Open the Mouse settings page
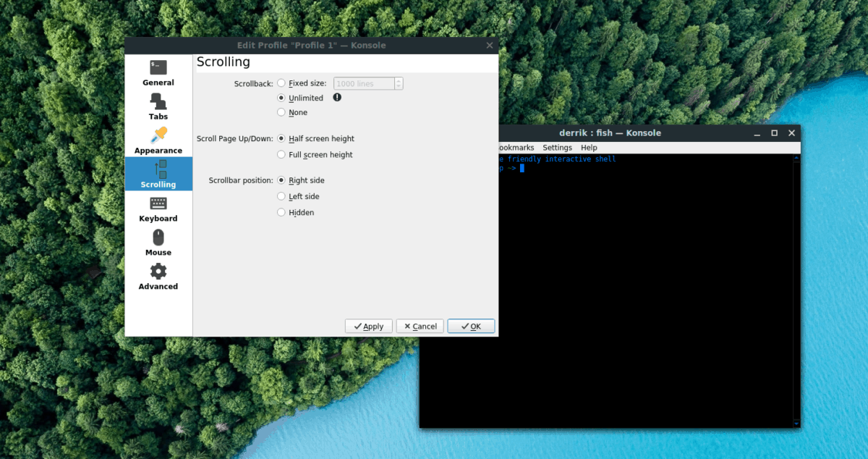 click(x=158, y=243)
